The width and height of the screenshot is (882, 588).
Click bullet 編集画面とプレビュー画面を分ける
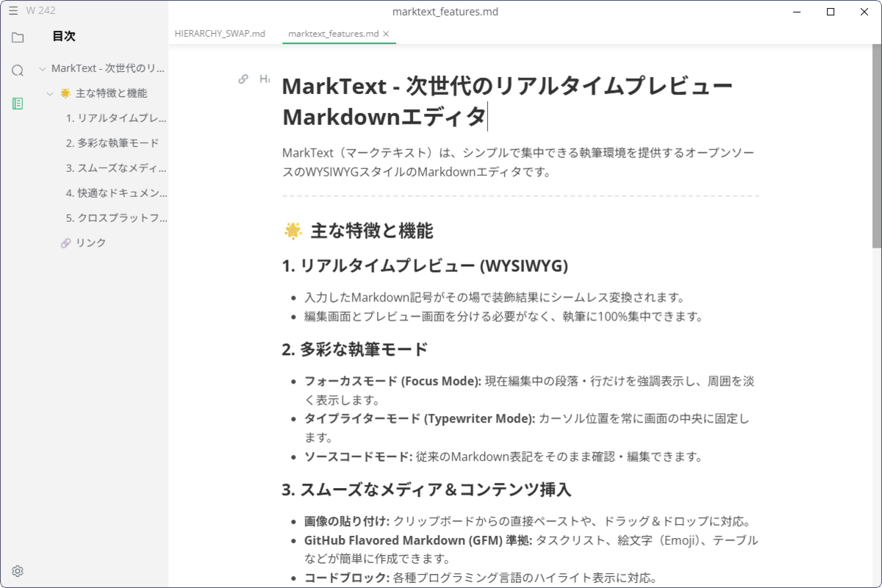click(x=504, y=317)
